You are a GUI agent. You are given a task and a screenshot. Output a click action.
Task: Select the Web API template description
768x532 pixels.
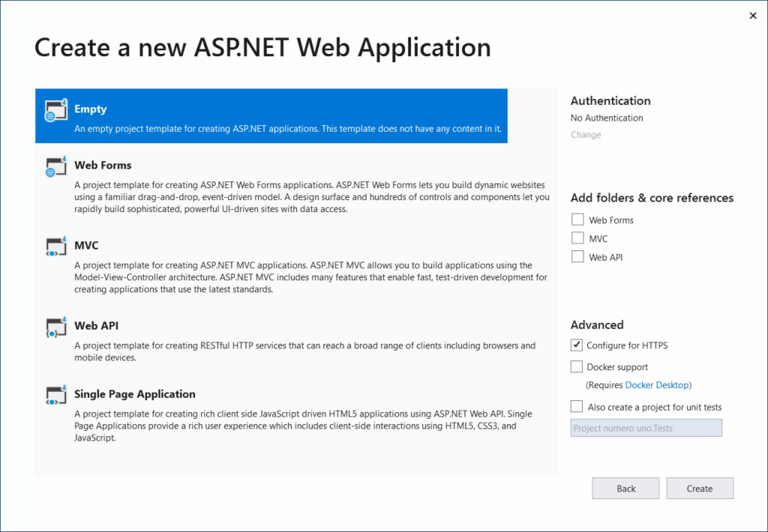point(304,351)
